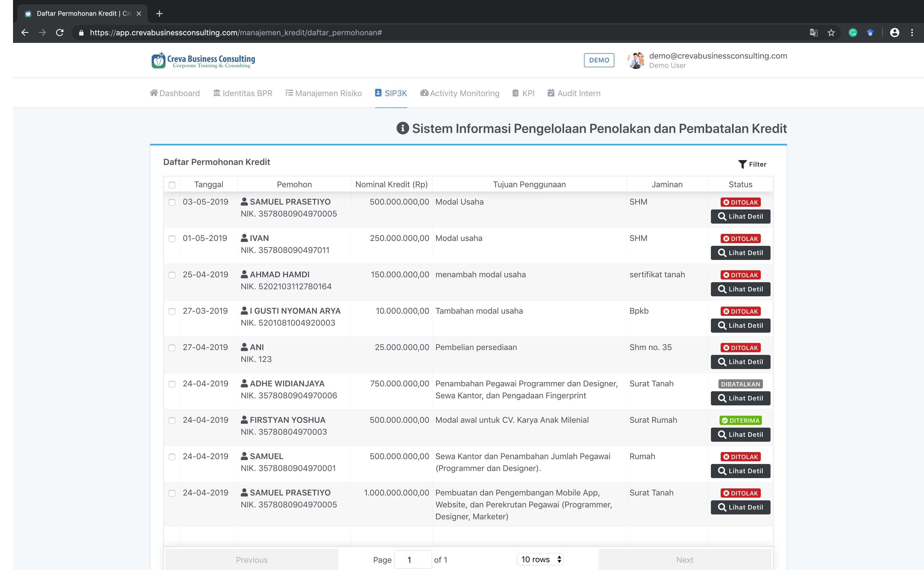Viewport: 924px width, 585px height.
Task: Check the I GUSTI NYOMAN ARYA row checkbox
Action: 172,311
